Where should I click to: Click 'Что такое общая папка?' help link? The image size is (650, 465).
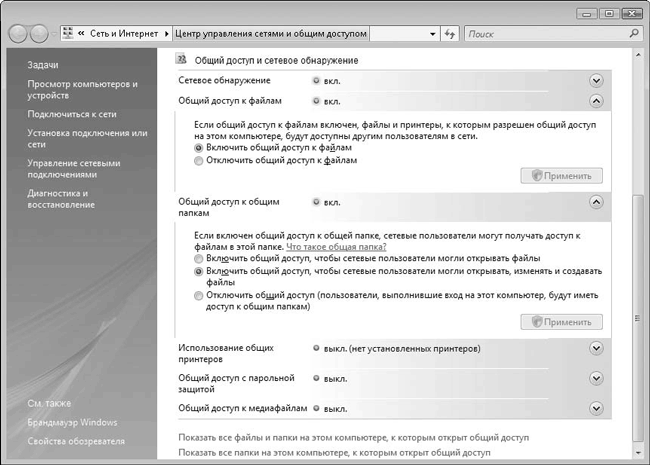coord(336,246)
